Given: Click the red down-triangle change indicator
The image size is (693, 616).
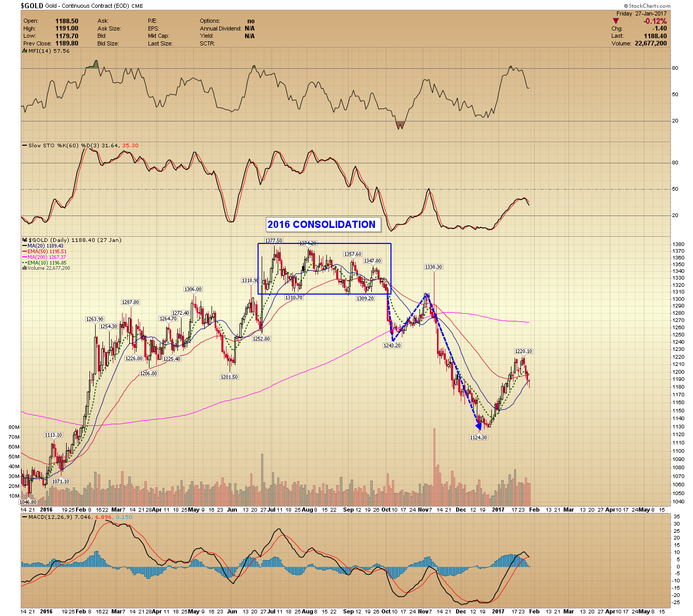Looking at the screenshot, I should coord(615,21).
